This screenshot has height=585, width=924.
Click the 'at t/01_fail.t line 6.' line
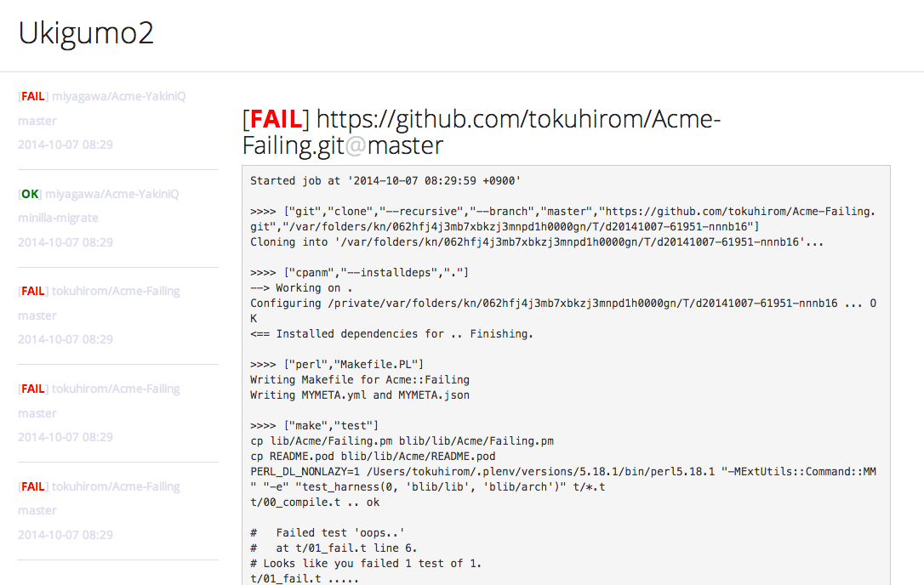[334, 548]
